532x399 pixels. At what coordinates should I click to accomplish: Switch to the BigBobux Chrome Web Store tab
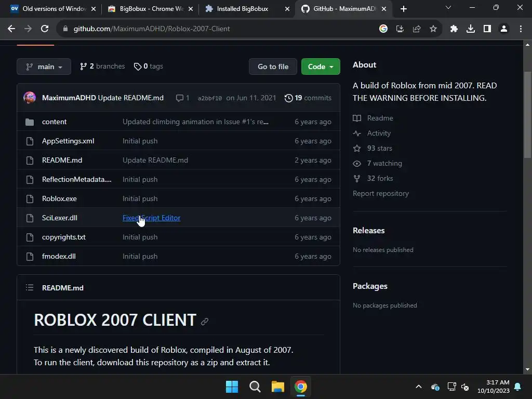149,9
